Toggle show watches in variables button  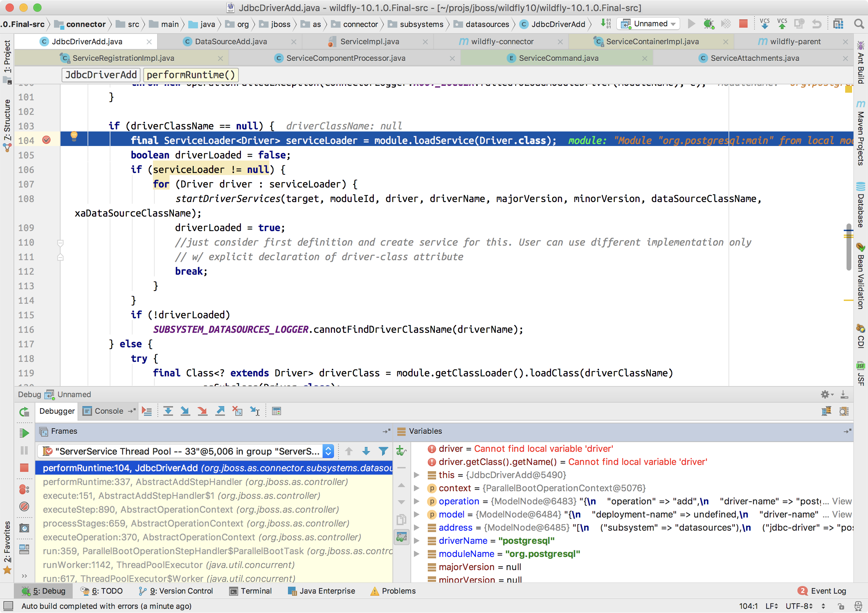pyautogui.click(x=401, y=536)
